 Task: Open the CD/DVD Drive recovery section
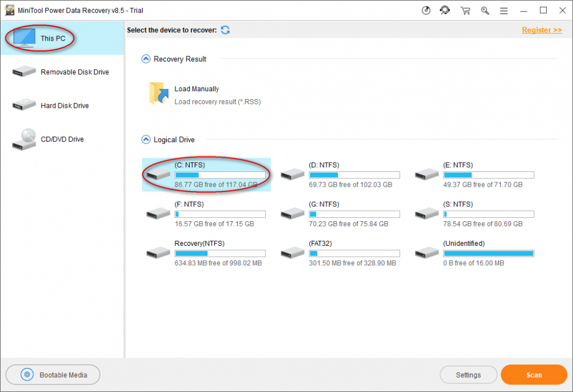click(x=61, y=139)
